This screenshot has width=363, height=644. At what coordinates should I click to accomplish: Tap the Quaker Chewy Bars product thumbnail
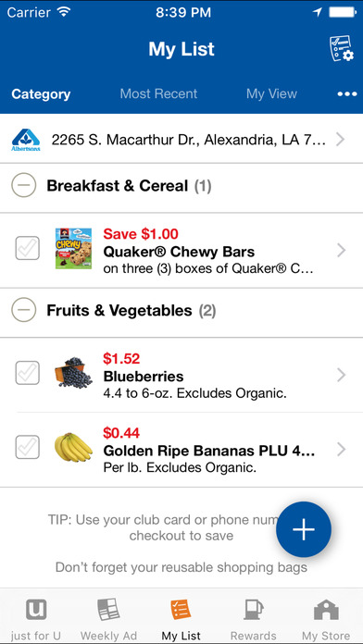tap(73, 249)
